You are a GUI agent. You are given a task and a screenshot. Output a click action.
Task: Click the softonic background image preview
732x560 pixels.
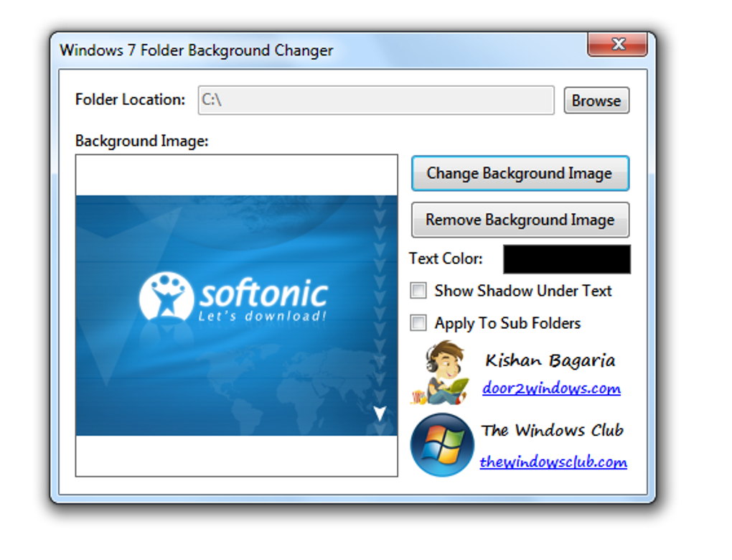point(237,316)
